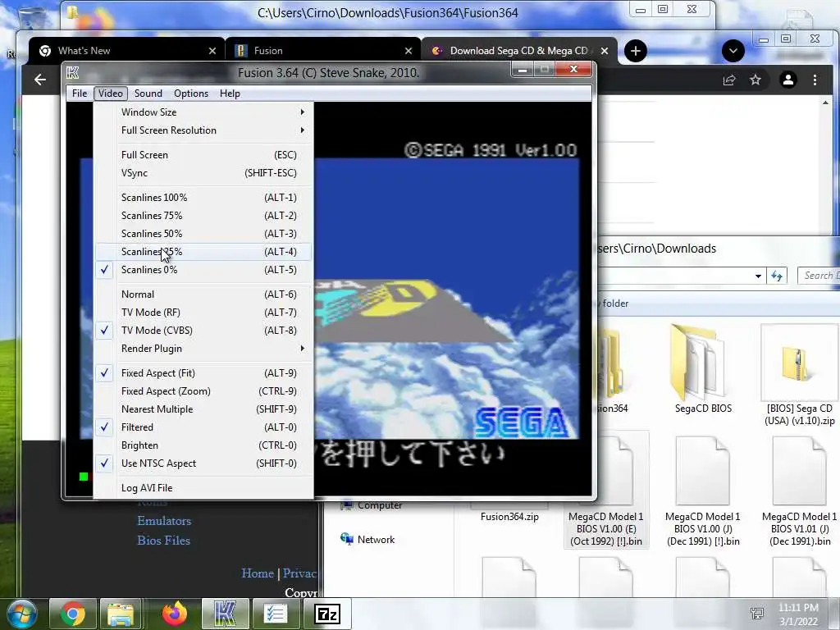Open 7-Zip from the taskbar
Viewport: 840px width, 630px height.
coord(327,614)
